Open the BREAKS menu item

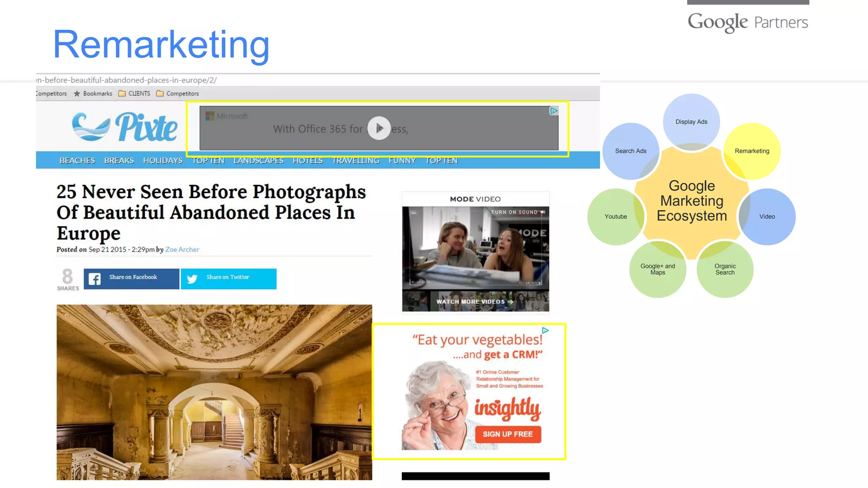pos(119,161)
